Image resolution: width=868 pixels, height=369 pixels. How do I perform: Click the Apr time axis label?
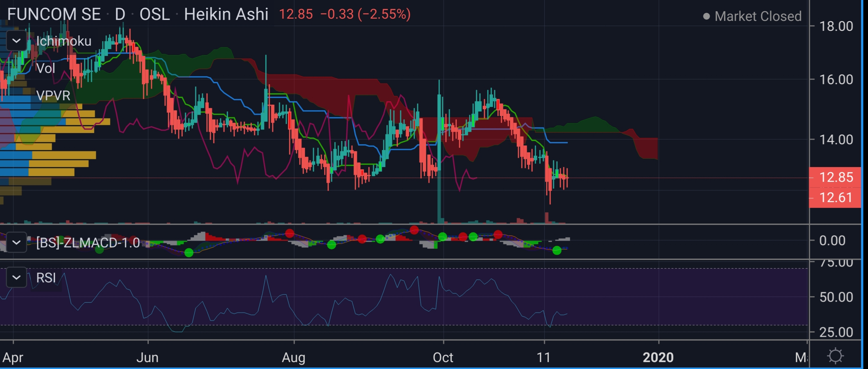click(13, 357)
